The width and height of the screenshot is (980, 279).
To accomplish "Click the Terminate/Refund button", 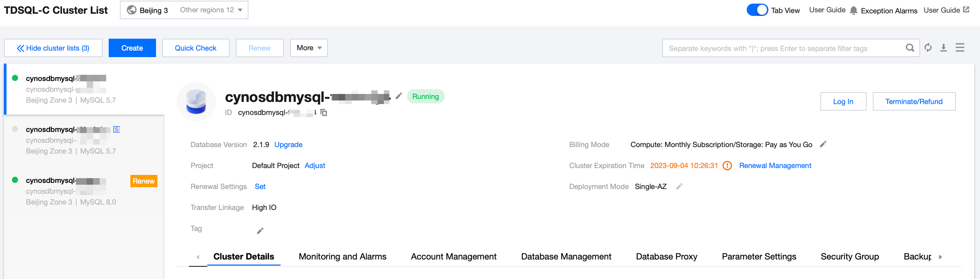I will 914,101.
